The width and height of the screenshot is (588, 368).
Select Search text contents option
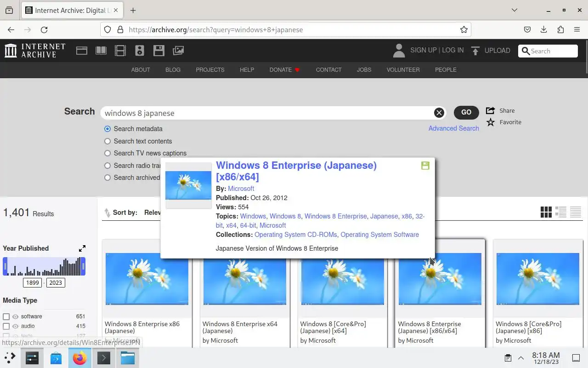[x=107, y=141]
